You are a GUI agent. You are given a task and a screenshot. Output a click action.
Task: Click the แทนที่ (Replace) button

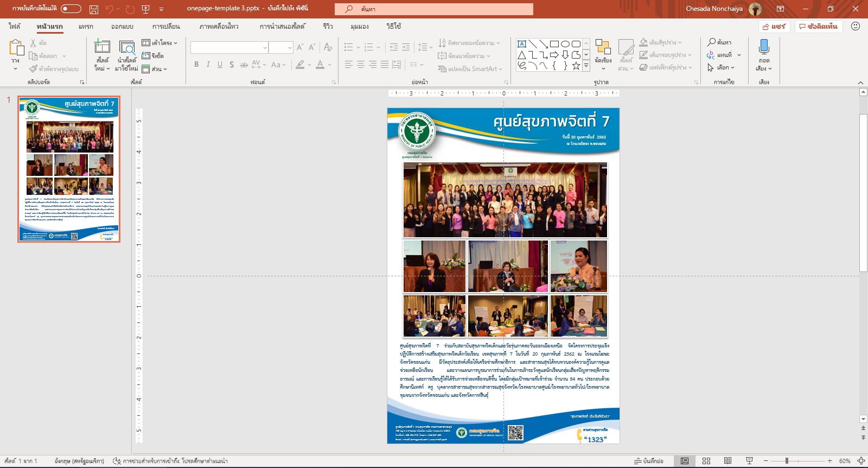pos(724,55)
